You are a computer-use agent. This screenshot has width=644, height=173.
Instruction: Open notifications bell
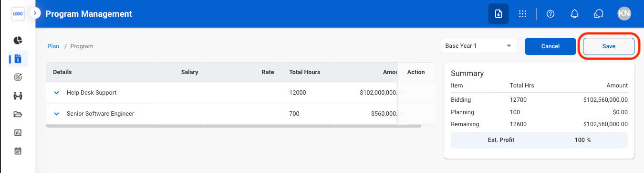point(575,14)
